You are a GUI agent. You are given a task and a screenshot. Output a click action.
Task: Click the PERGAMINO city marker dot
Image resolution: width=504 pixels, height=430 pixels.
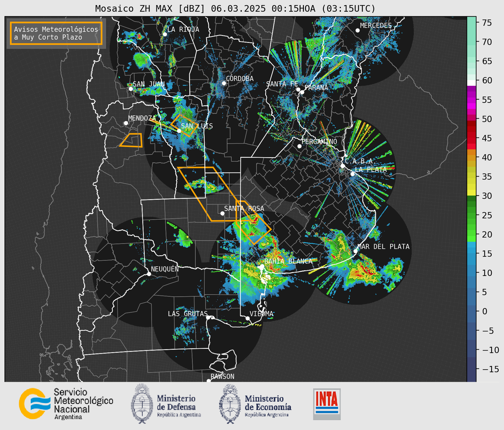click(x=299, y=146)
